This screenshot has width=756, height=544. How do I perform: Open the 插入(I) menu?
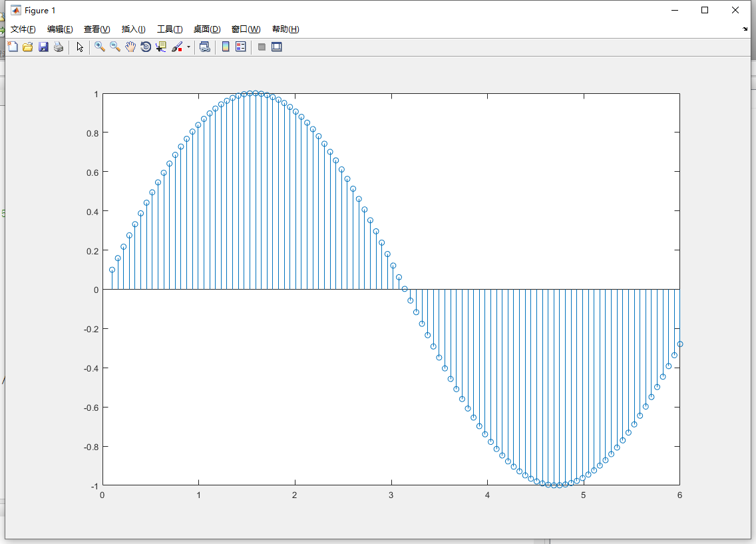click(134, 29)
